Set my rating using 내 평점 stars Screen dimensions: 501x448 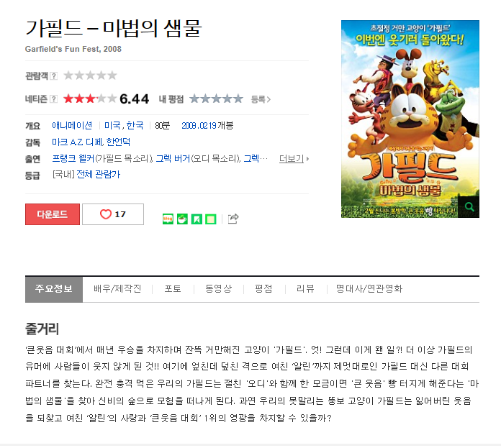(217, 99)
